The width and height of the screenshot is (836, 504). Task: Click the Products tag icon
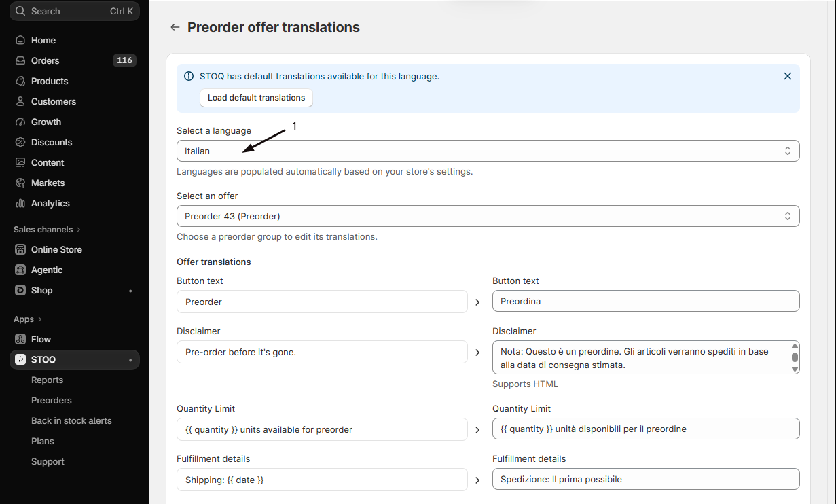pyautogui.click(x=20, y=81)
